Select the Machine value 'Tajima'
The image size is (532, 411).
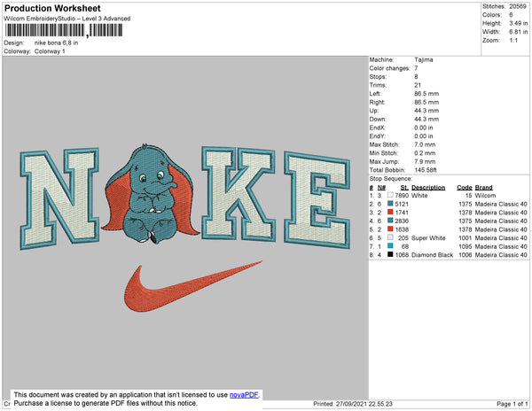424,59
